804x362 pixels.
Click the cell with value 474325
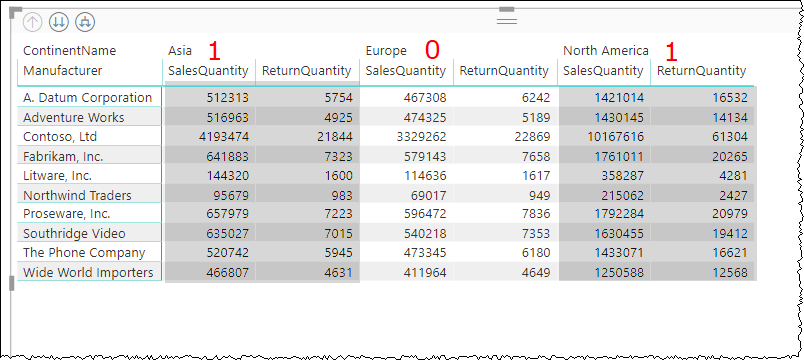click(x=425, y=117)
